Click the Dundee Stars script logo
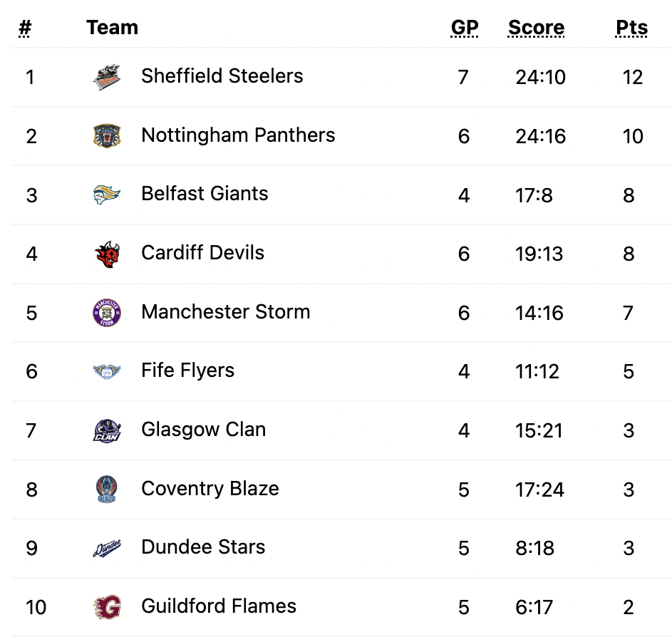This screenshot has width=672, height=642. click(x=107, y=548)
